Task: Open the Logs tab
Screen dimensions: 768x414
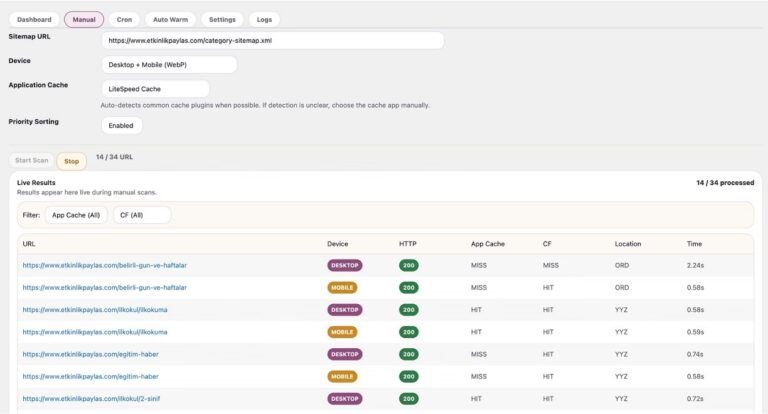Action: click(264, 20)
